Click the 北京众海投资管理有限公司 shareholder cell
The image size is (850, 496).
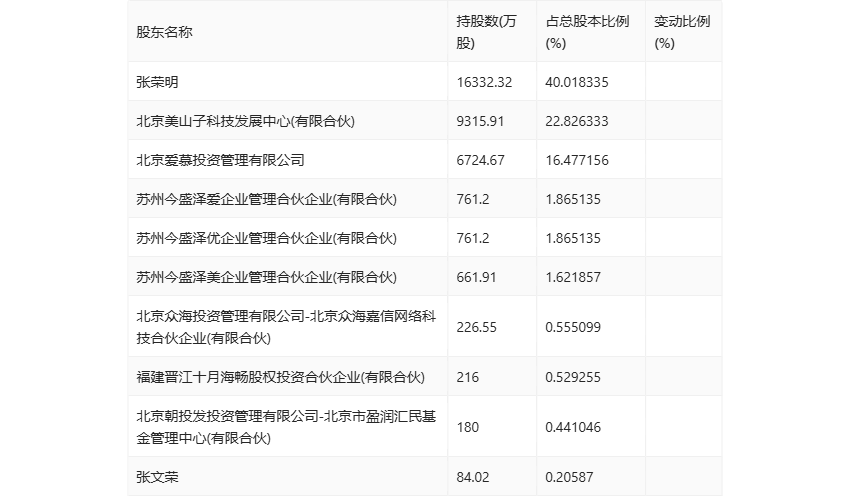point(286,327)
